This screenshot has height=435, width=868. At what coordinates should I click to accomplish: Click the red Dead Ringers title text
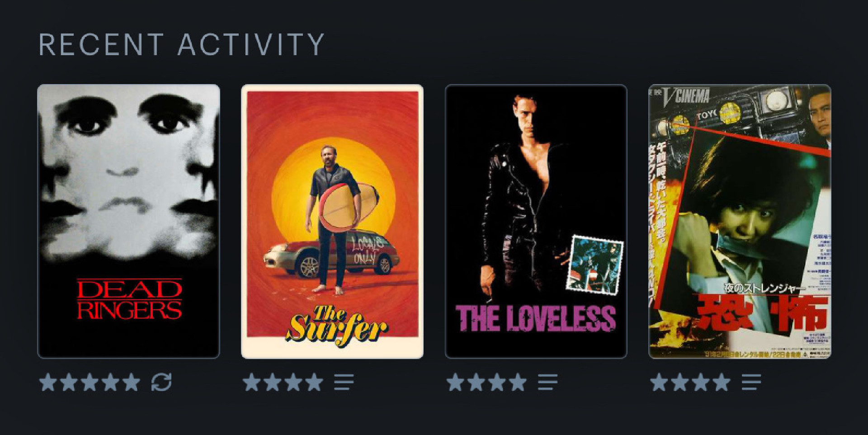pos(129,299)
